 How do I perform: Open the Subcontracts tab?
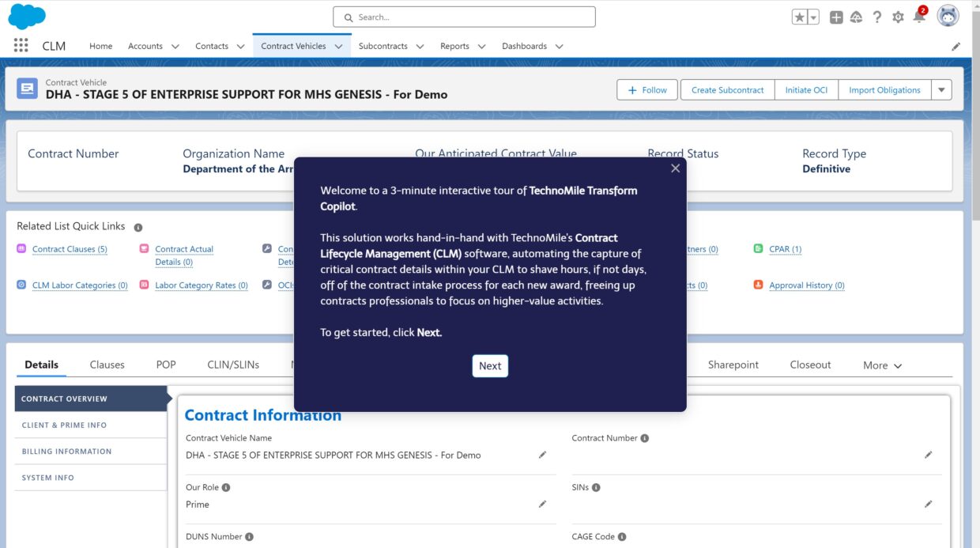click(383, 46)
